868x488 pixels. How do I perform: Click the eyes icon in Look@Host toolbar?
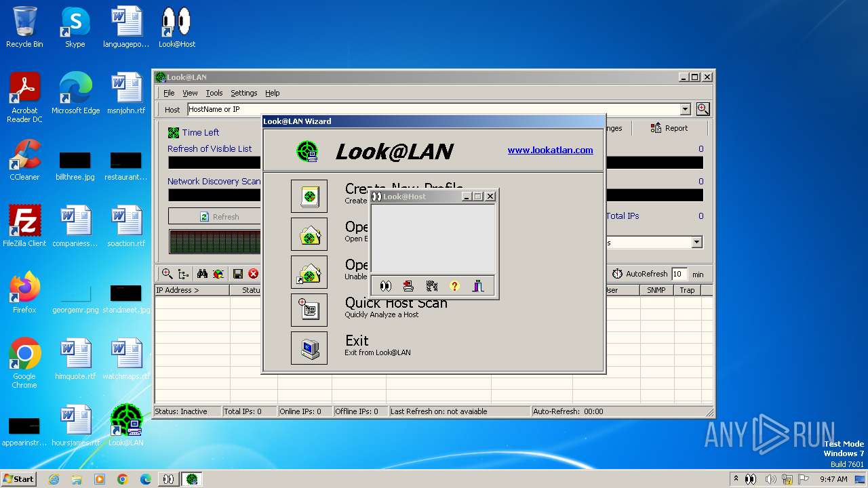(x=385, y=286)
